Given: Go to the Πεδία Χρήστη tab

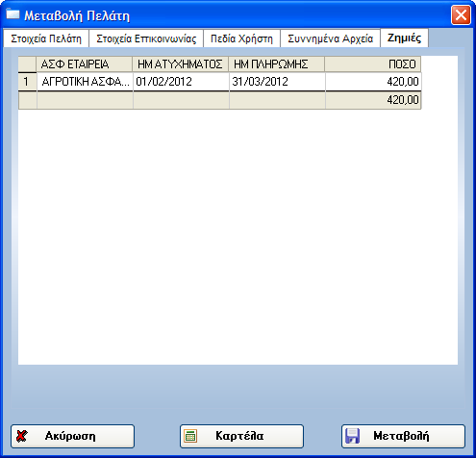Looking at the screenshot, I should [241, 38].
